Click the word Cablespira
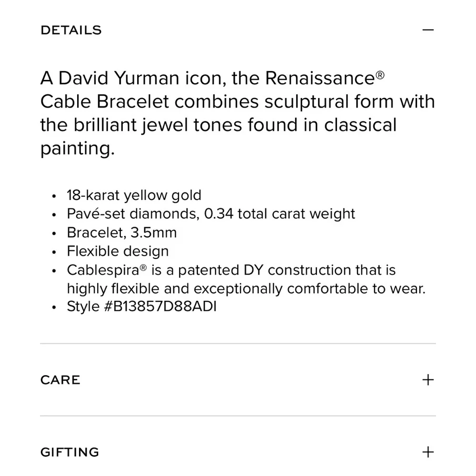The image size is (476, 476). coord(103,270)
